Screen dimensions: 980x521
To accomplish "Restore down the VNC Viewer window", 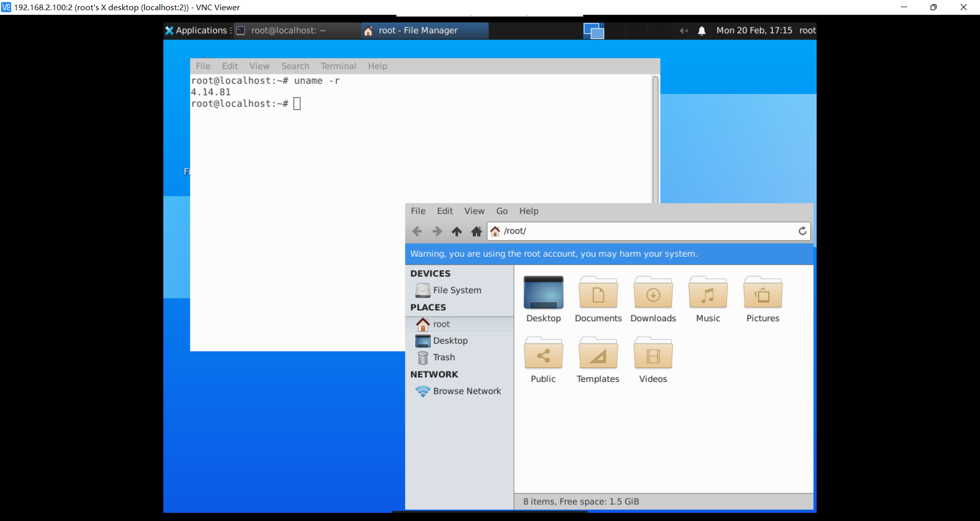I will pyautogui.click(x=933, y=7).
